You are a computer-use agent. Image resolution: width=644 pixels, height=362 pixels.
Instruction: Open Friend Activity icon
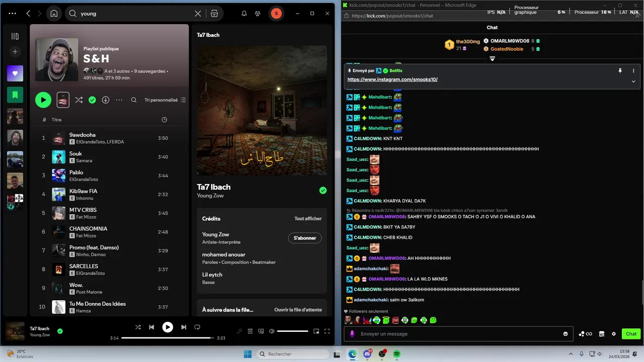pyautogui.click(x=258, y=14)
